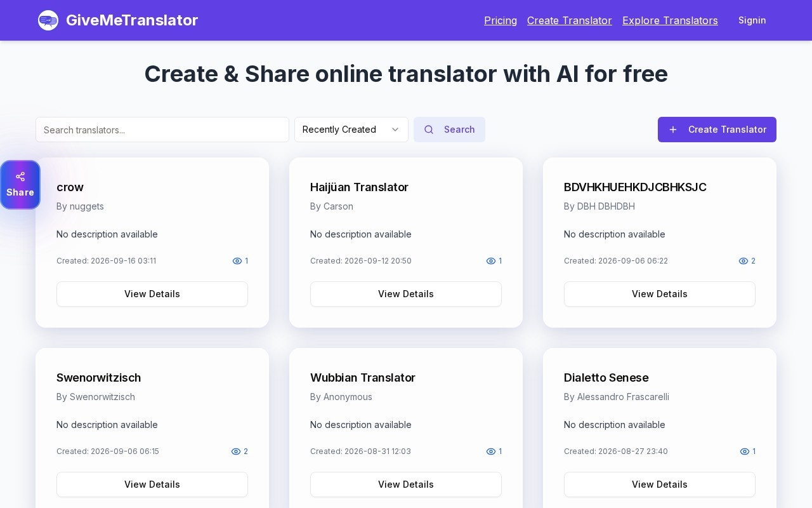Click the purple Create Translator button
The width and height of the screenshot is (812, 508).
tap(717, 130)
